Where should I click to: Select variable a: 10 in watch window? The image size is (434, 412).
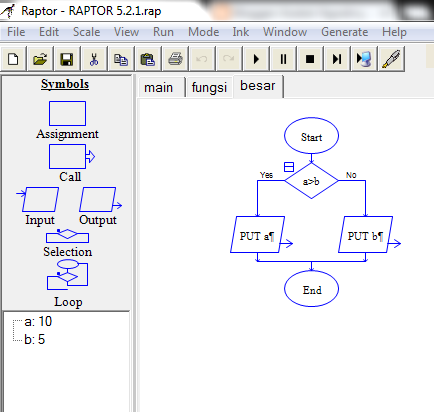(38, 322)
